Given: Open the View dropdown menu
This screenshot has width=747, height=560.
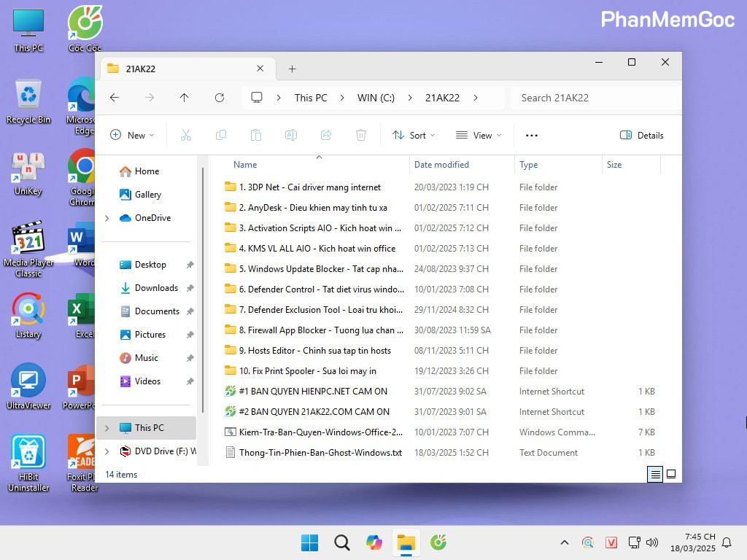Looking at the screenshot, I should pos(479,135).
